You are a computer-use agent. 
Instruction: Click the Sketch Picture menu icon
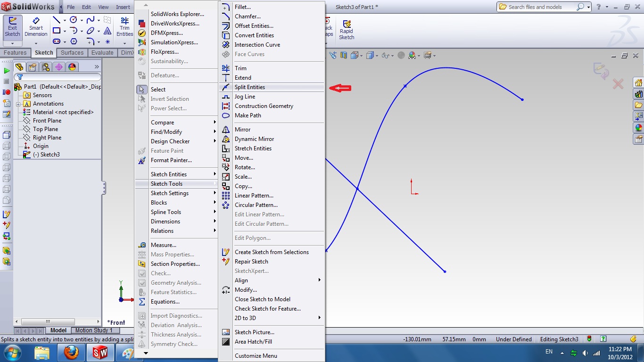point(226,332)
